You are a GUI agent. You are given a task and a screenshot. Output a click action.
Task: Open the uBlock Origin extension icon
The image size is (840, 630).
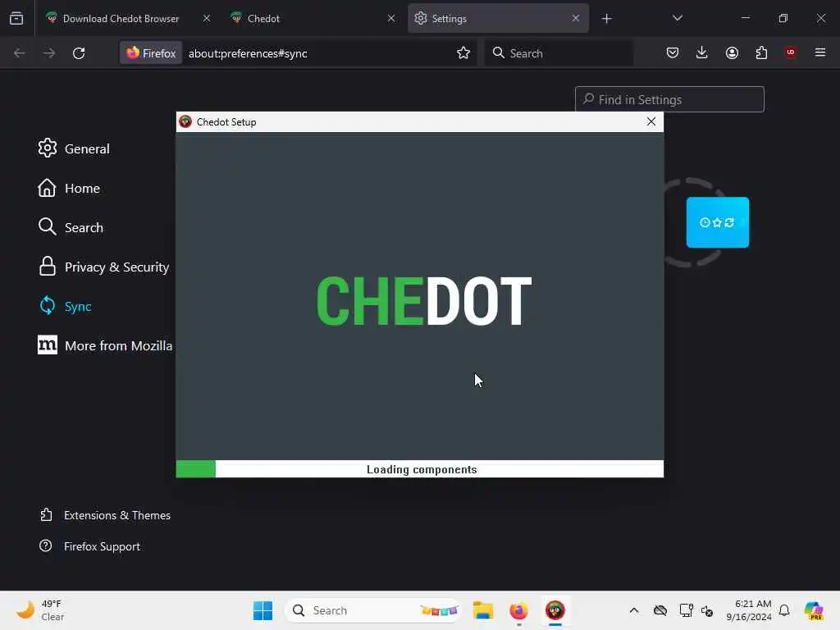pyautogui.click(x=791, y=52)
